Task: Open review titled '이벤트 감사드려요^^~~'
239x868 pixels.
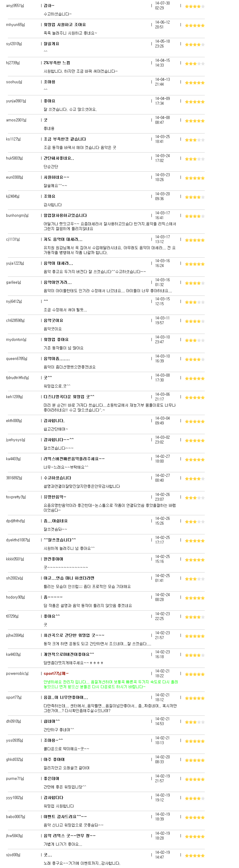Action: (x=65, y=817)
